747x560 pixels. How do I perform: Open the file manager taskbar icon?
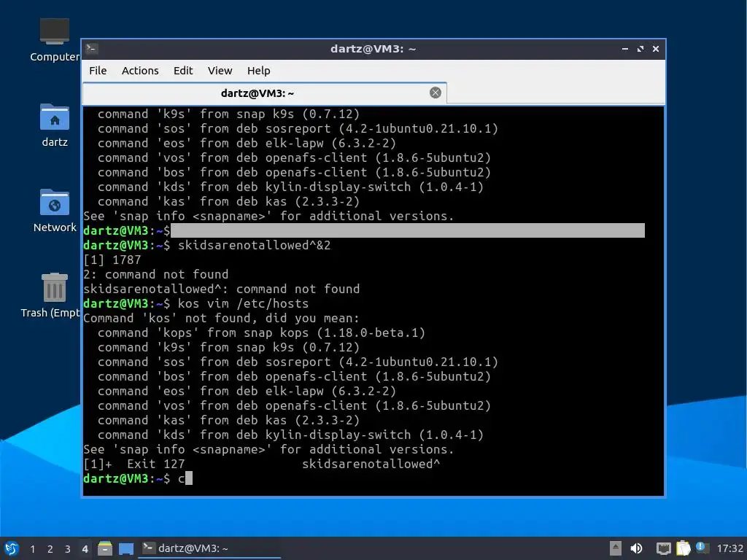105,548
